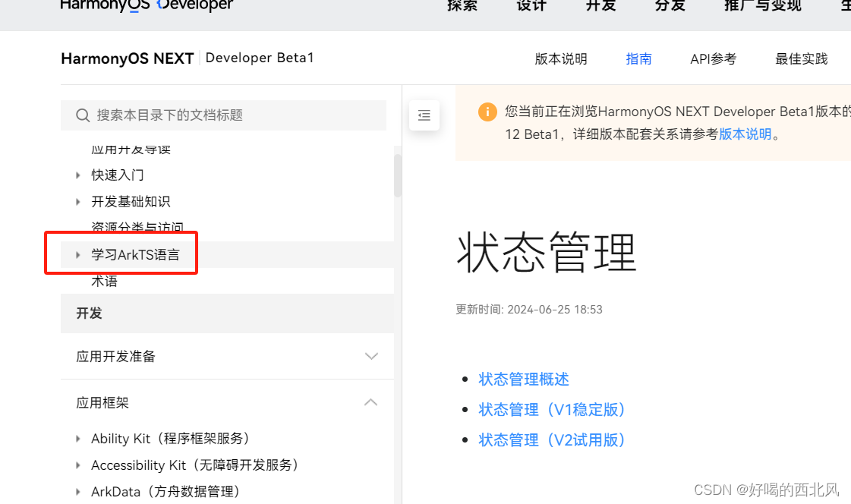Viewport: 851px width, 504px height.
Task: Select 应用框架 in the sidebar
Action: point(102,402)
